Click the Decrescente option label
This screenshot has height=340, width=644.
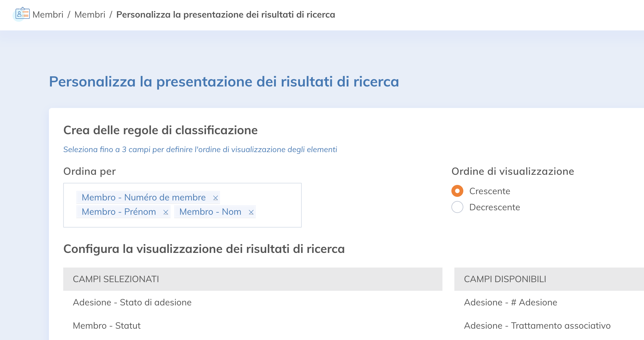494,207
